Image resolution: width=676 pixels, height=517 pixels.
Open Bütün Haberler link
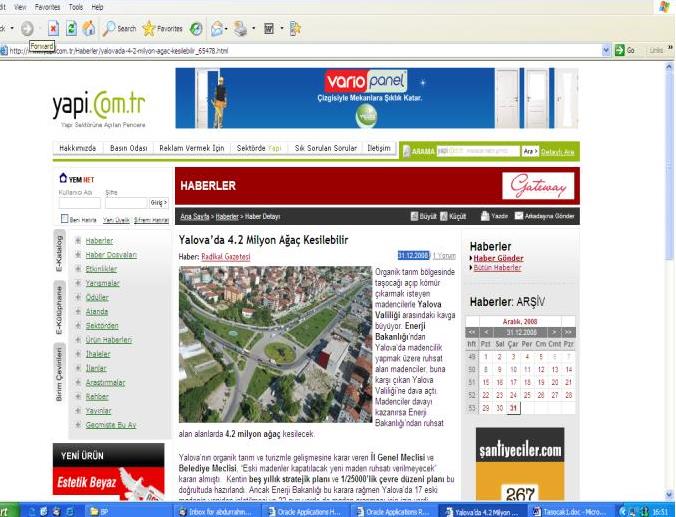click(498, 268)
